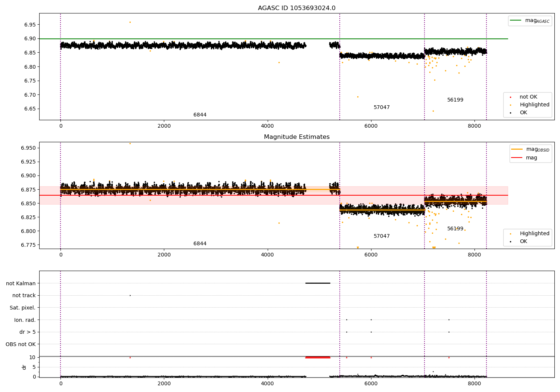The height and width of the screenshot is (392, 560).
Task: Click the 10 tick on the dr axis
Action: coord(32,357)
